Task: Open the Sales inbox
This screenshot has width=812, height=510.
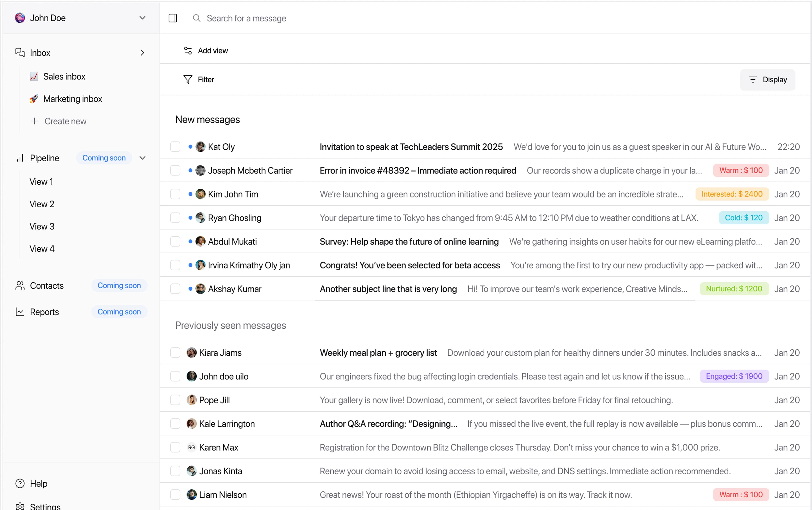Action: point(64,76)
